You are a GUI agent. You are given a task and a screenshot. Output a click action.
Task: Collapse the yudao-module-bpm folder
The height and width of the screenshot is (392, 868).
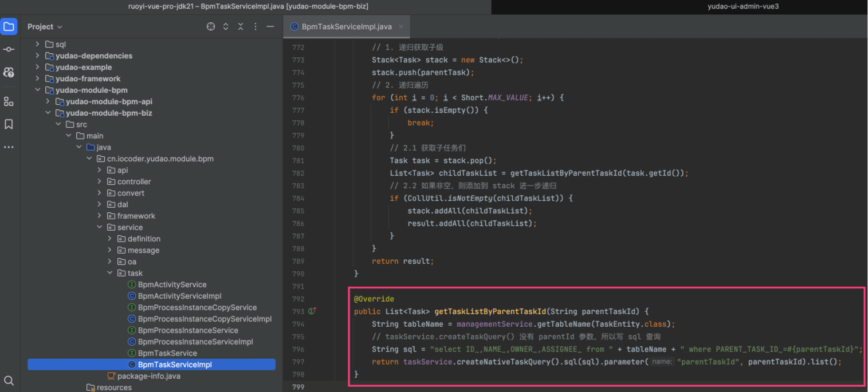coord(38,90)
